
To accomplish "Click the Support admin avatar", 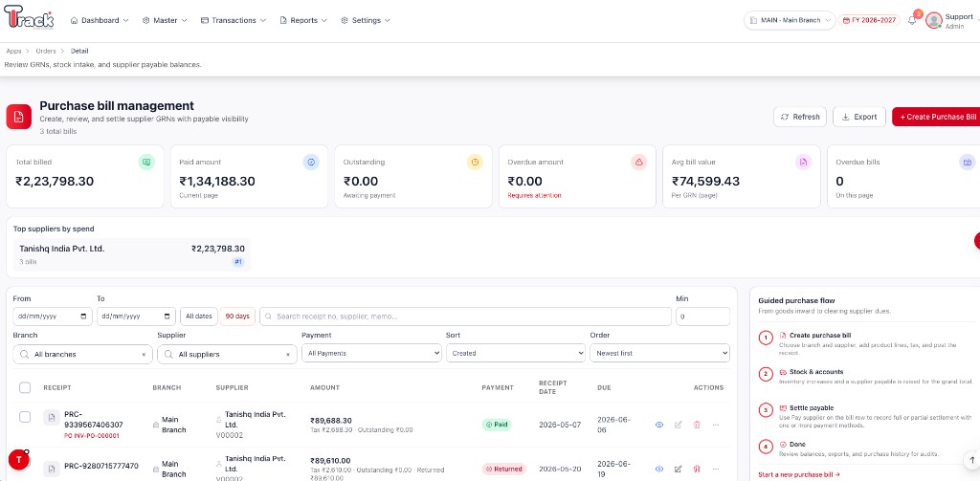I will click(934, 21).
